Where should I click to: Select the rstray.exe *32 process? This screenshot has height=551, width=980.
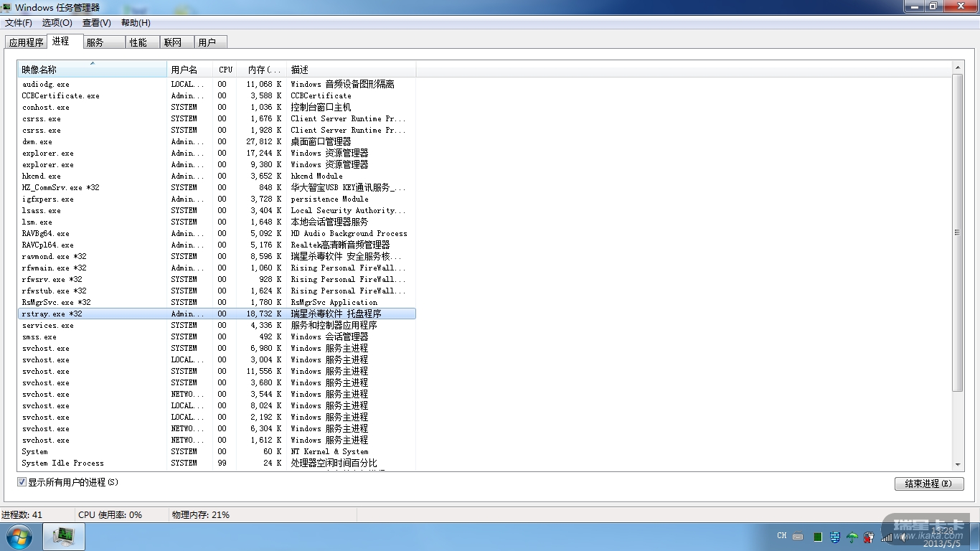pyautogui.click(x=217, y=314)
